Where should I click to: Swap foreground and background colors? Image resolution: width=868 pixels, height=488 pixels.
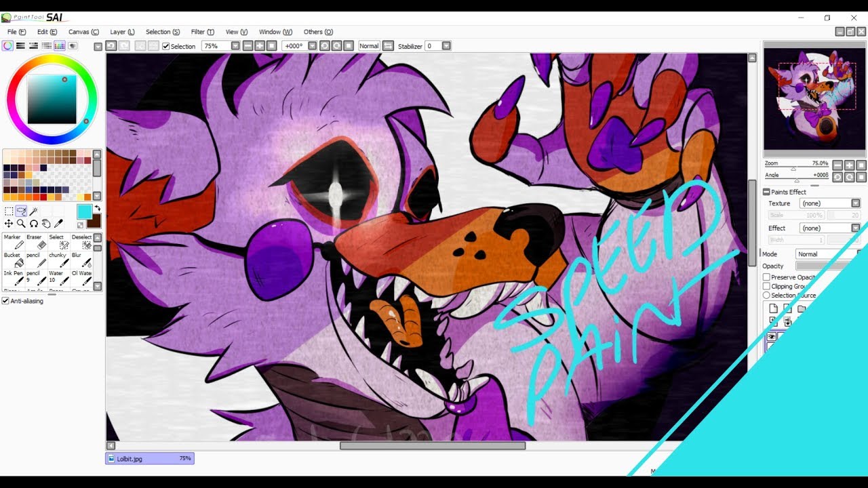97,208
